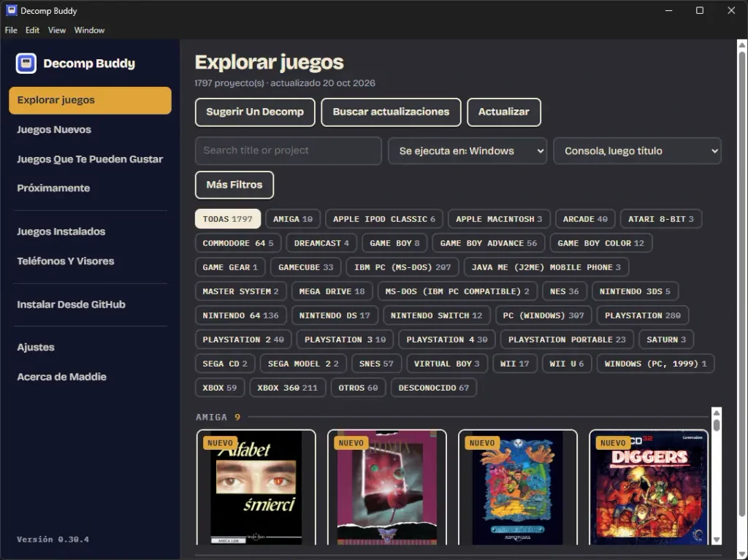Image resolution: width=748 pixels, height=560 pixels.
Task: Open Teléfonos Y Visores page
Action: (x=90, y=261)
